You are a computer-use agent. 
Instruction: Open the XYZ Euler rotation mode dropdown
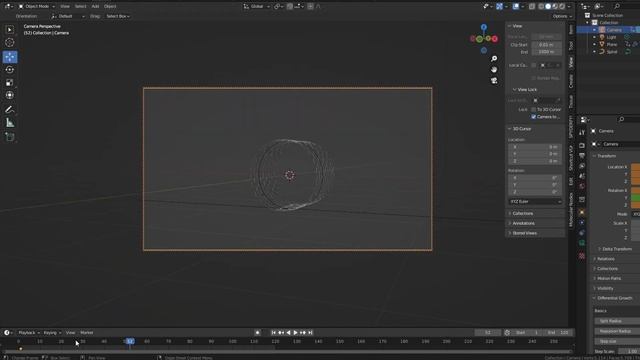point(535,202)
